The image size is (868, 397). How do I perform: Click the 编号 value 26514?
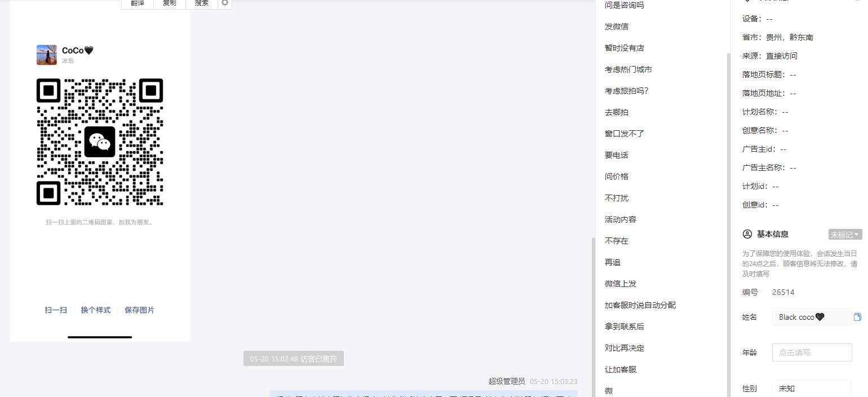pos(783,292)
